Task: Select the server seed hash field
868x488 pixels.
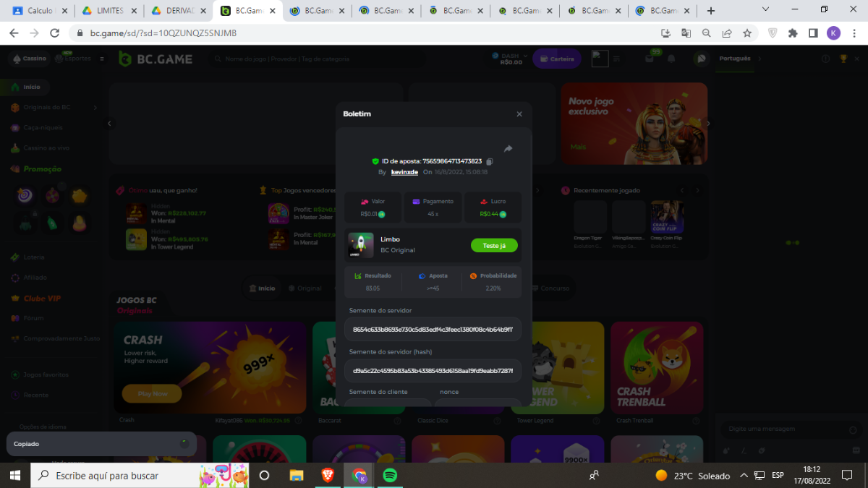Action: click(x=433, y=370)
